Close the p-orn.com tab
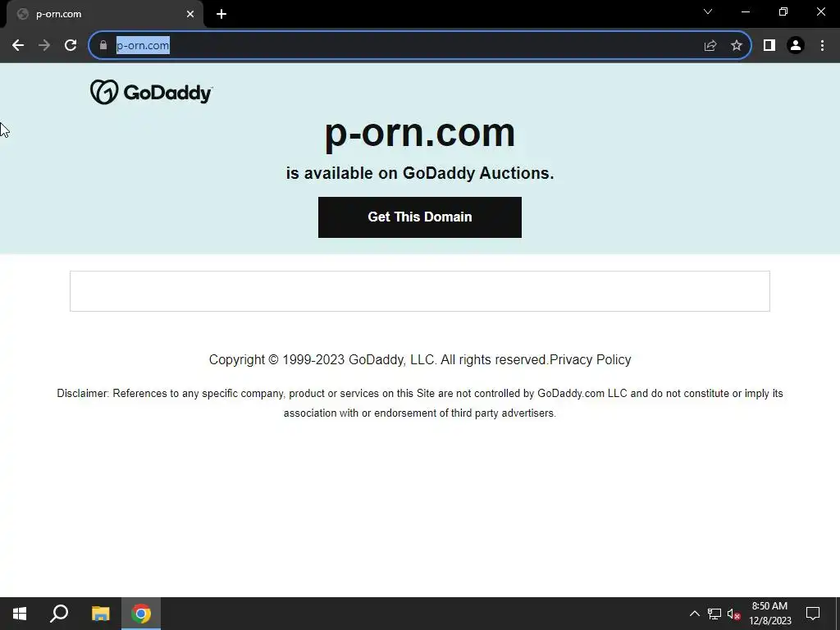The height and width of the screenshot is (630, 840). [x=190, y=15]
